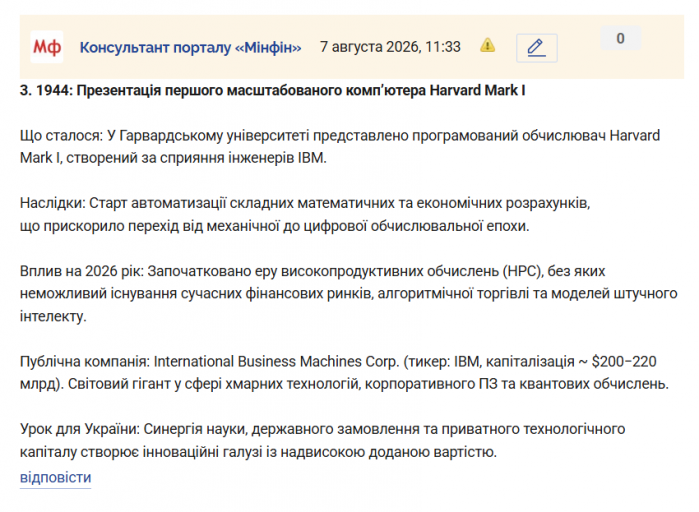This screenshot has width=699, height=512.
Task: Click the paragraph starting with Публічна компанія
Action: [x=344, y=373]
